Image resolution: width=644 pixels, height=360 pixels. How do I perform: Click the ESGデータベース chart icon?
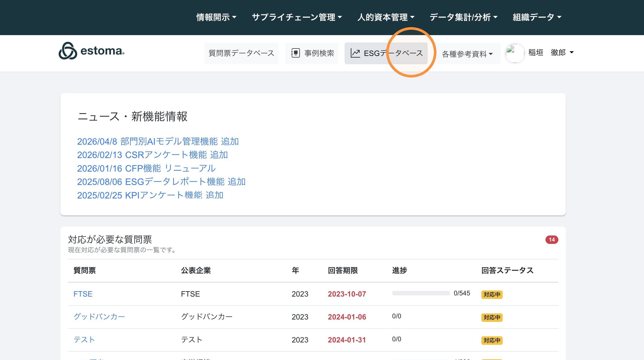point(355,53)
